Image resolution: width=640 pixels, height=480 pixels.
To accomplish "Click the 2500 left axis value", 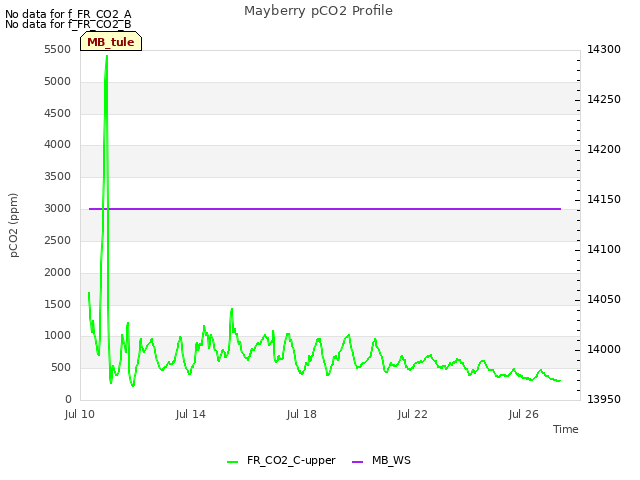I will (x=58, y=240).
